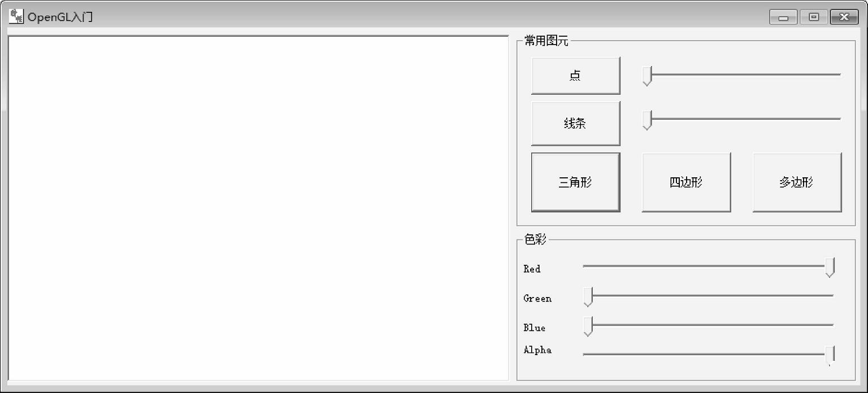
Task: Maximize the OpenGL入门 window
Action: tap(814, 18)
